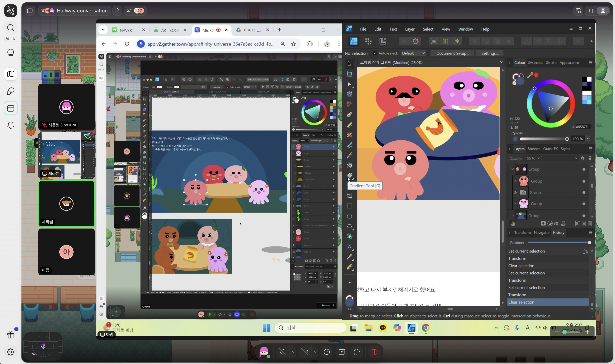Toggle the layer lock icon
The image size is (615, 364).
tap(590, 158)
